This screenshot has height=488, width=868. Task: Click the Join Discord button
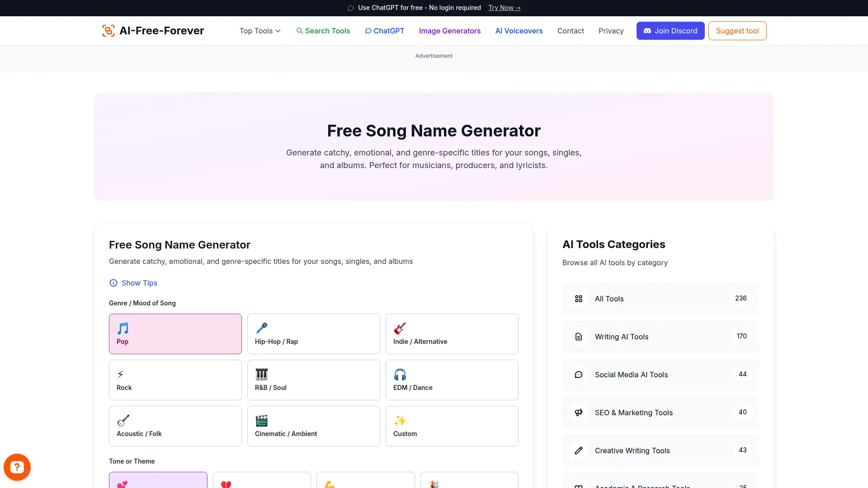[670, 31]
